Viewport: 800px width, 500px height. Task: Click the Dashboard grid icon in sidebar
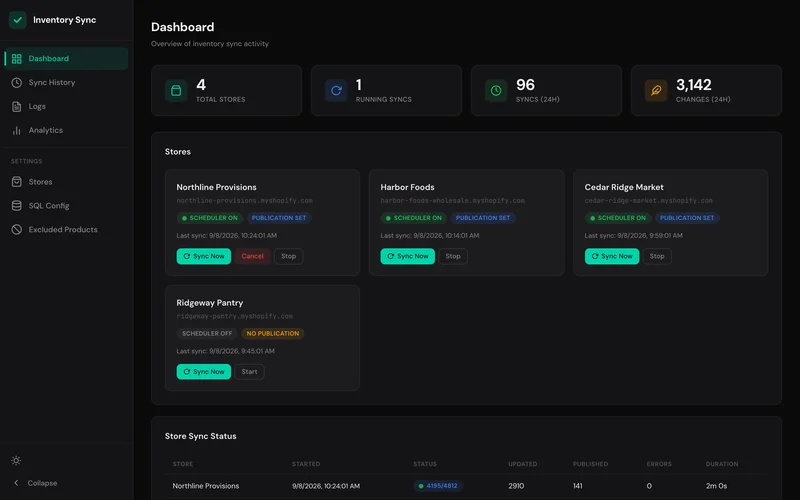[x=17, y=59]
